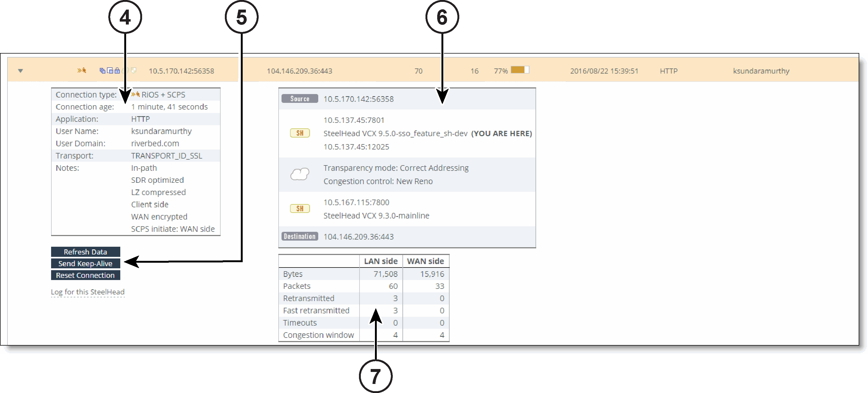
Task: Click the Source label badge
Action: [x=300, y=99]
